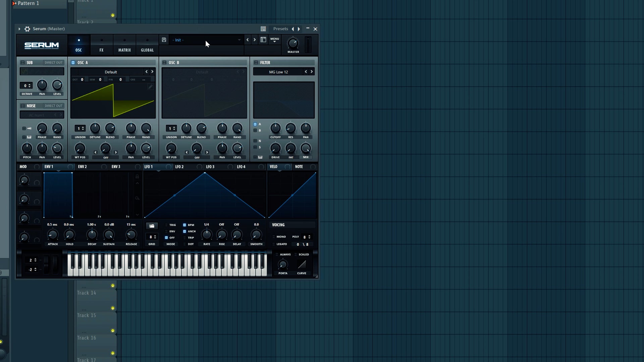644x362 pixels.
Task: Click DIRECT OUT in the SUB section
Action: [x=53, y=62]
